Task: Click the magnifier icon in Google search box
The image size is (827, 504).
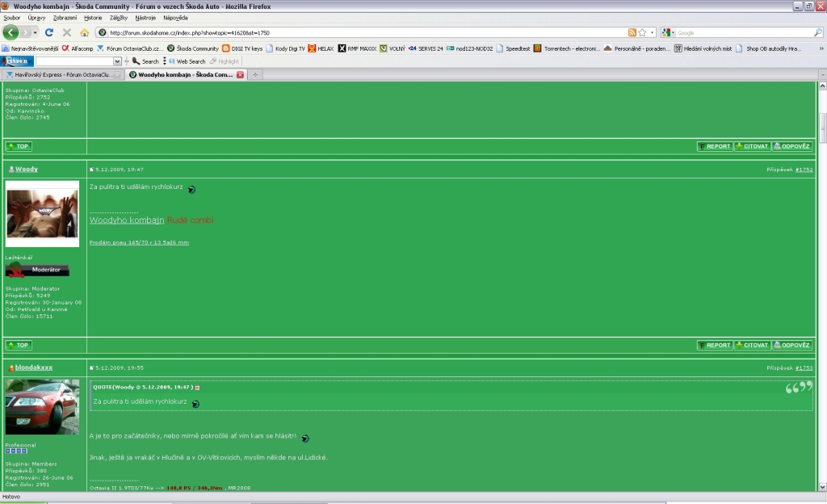Action: (817, 32)
